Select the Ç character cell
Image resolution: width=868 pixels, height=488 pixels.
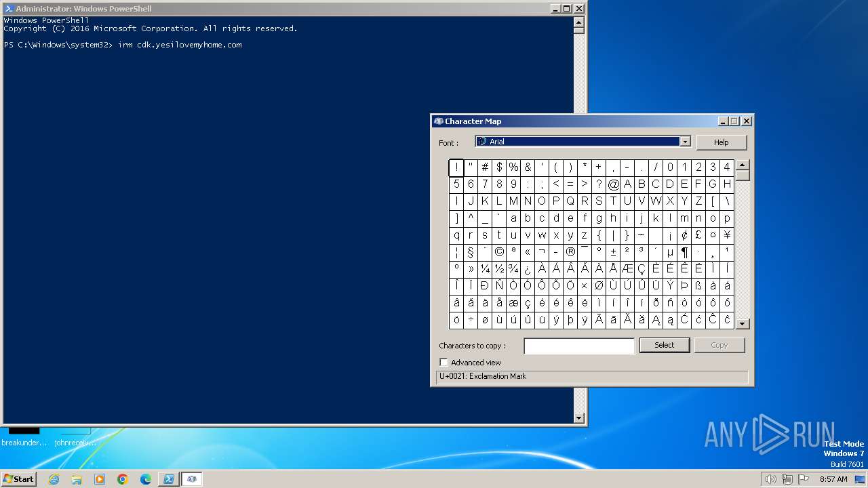642,269
